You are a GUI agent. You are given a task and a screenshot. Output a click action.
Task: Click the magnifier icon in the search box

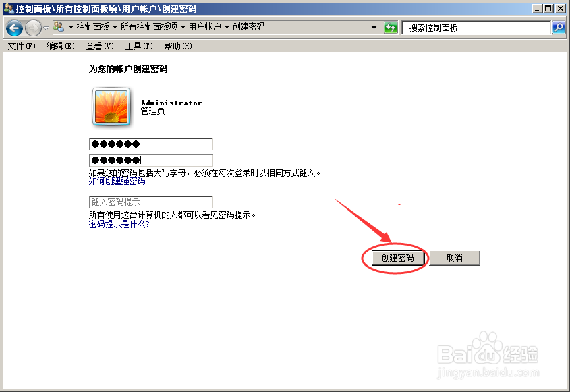click(x=559, y=27)
